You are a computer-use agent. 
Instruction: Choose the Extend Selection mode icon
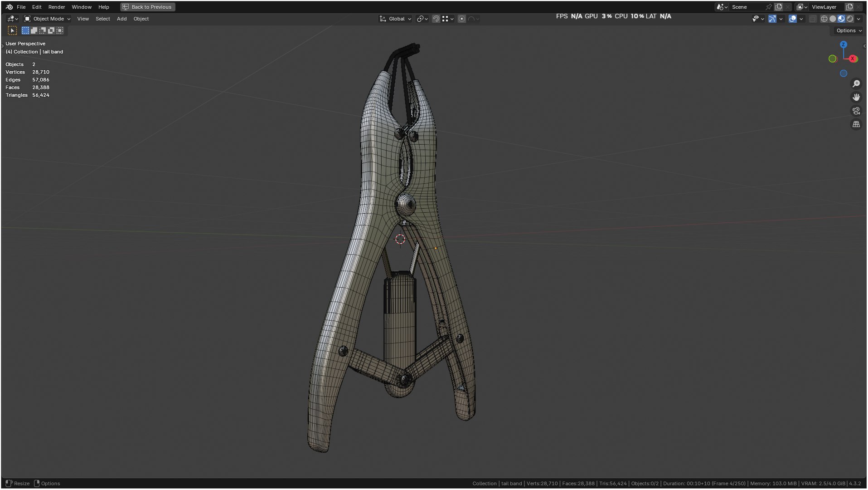point(34,30)
